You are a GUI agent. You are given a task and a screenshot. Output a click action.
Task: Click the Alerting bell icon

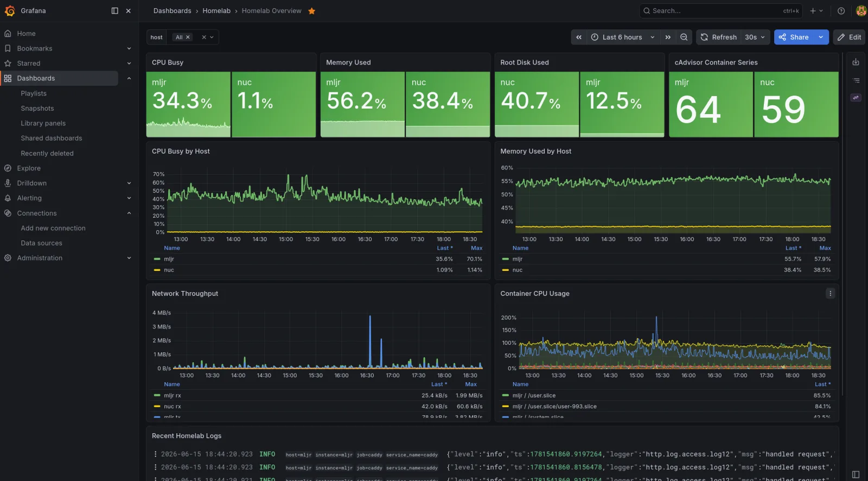pyautogui.click(x=8, y=198)
